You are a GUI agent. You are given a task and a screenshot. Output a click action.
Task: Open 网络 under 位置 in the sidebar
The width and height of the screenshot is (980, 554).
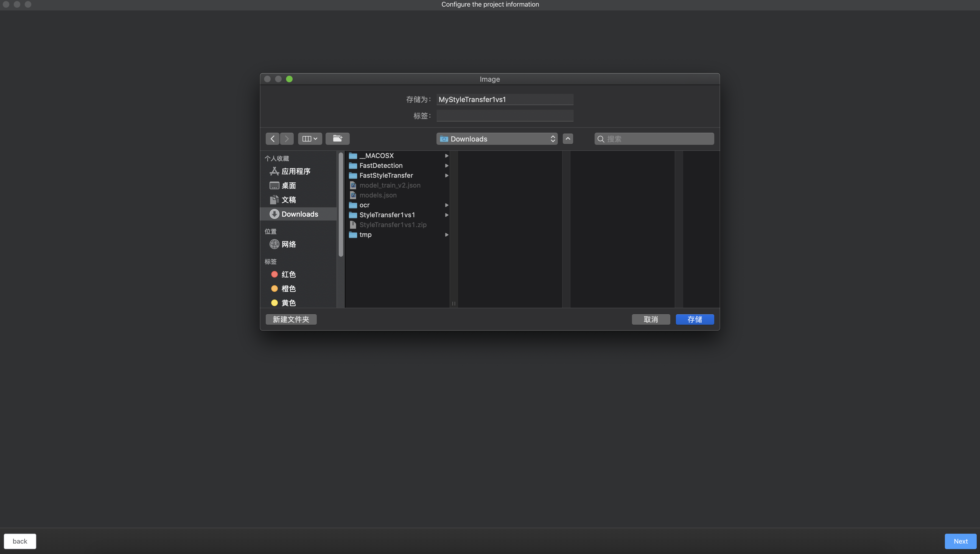(x=288, y=244)
